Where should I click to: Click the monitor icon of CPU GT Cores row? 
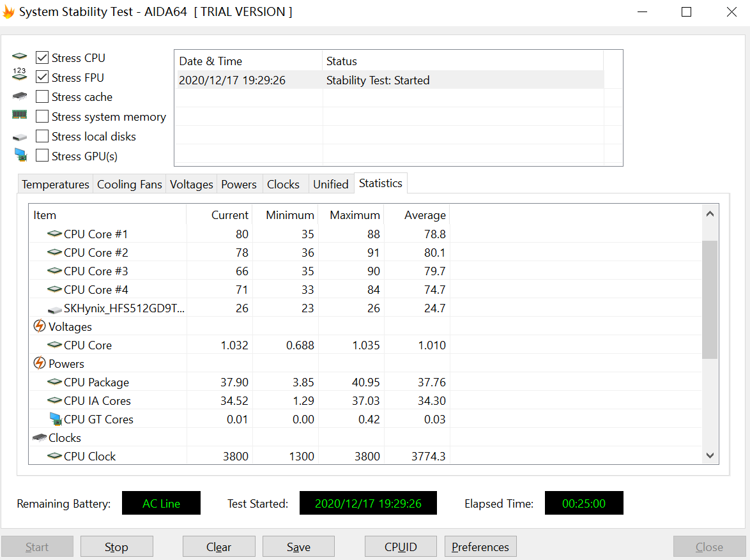[56, 419]
